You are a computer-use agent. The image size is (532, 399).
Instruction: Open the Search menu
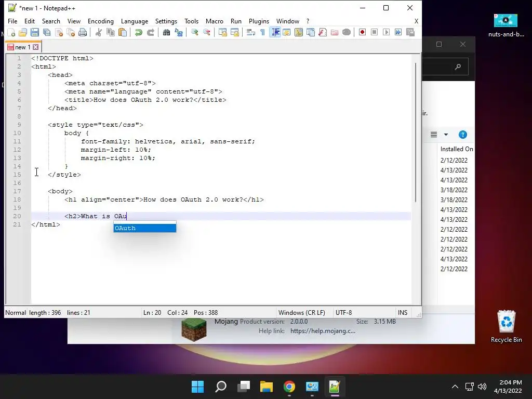pos(51,21)
